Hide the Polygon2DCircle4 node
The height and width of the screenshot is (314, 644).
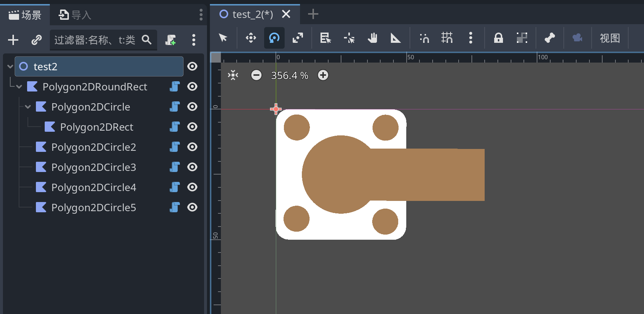pos(192,187)
